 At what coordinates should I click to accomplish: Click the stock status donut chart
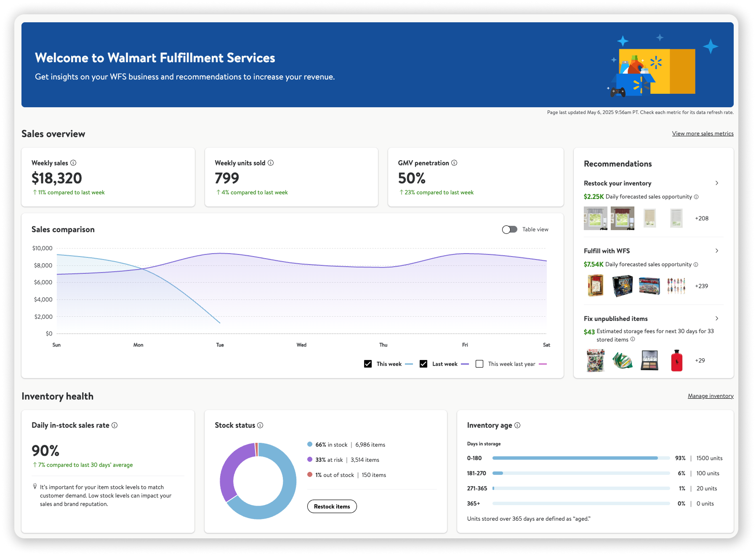coord(258,481)
